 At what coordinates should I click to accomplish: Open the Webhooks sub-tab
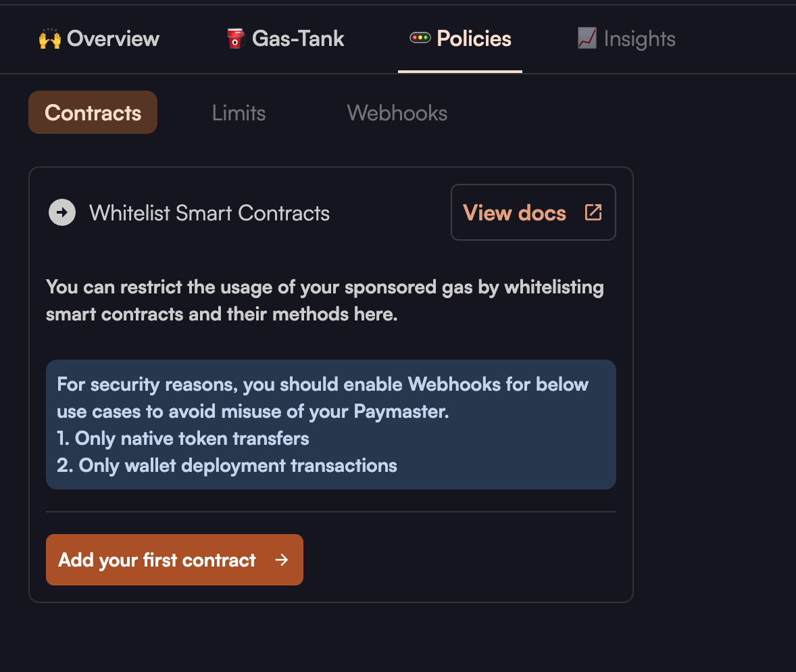pos(397,112)
